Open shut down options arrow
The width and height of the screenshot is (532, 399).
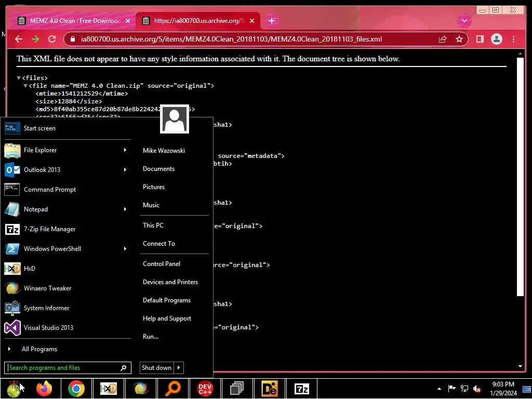point(179,367)
